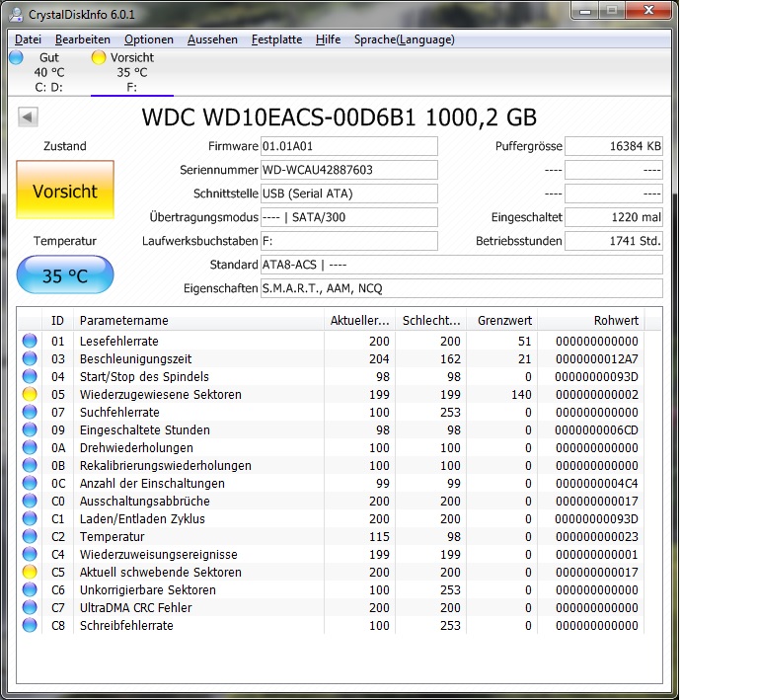This screenshot has height=700, width=758.
Task: Click status icon of Start/Stop des Spindels row
Action: tap(30, 376)
